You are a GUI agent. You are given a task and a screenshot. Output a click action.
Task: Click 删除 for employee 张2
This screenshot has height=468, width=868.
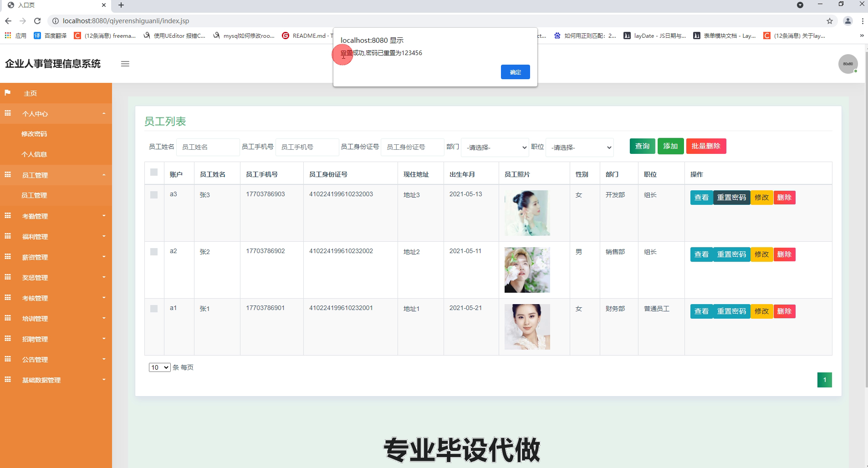click(784, 254)
